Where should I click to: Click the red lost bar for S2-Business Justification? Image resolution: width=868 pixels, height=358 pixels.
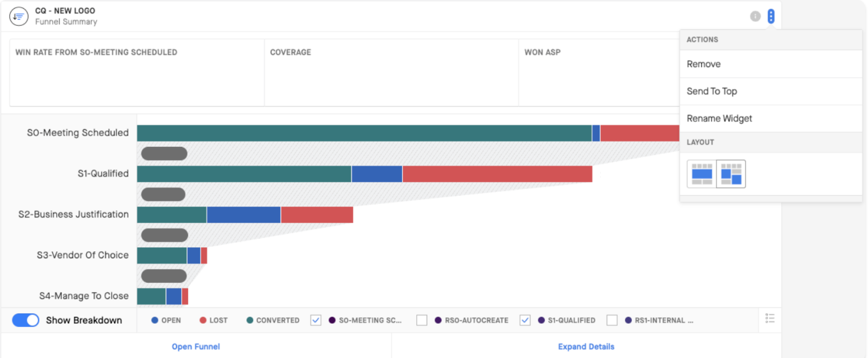tap(317, 215)
